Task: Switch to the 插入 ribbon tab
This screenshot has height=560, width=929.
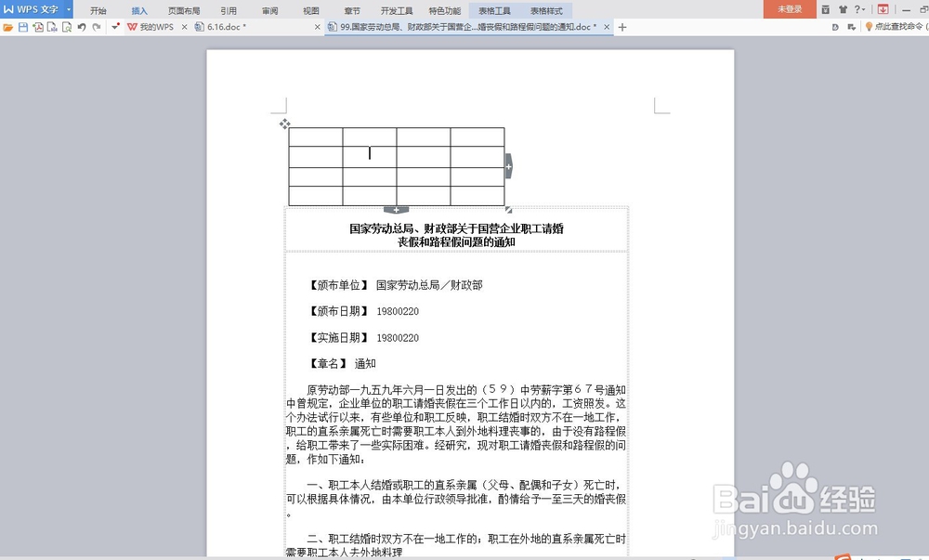Action: point(139,10)
